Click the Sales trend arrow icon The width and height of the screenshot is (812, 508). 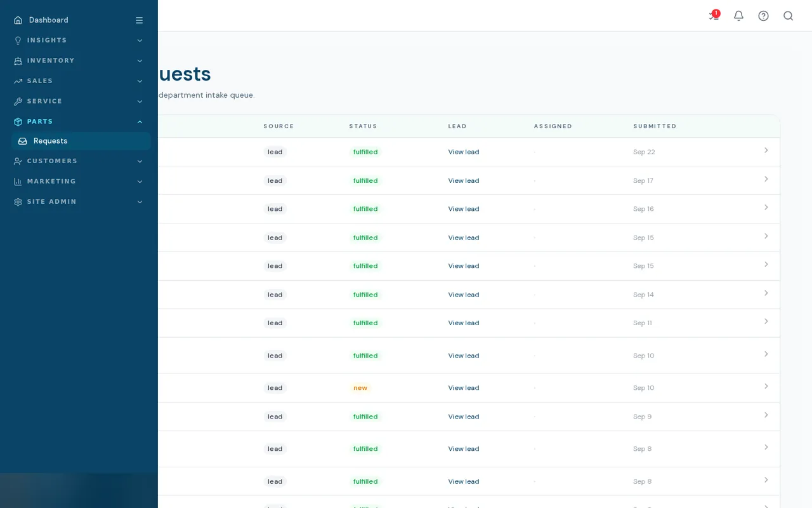[18, 81]
